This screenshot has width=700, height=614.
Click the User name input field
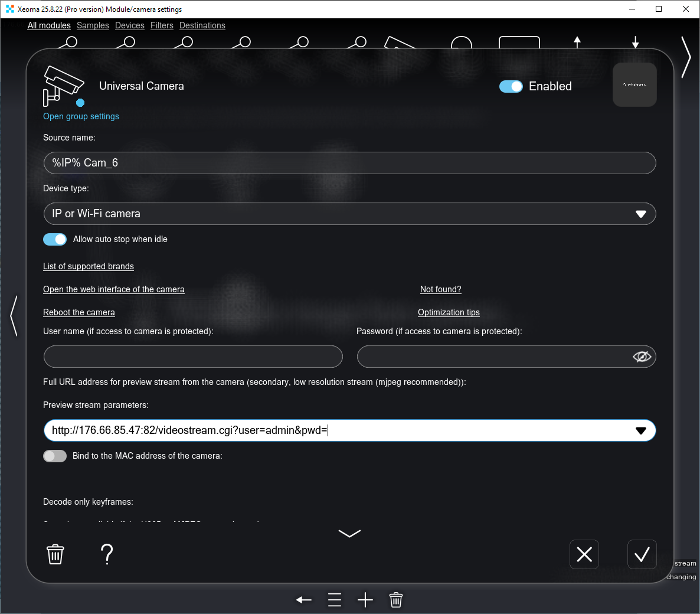193,357
